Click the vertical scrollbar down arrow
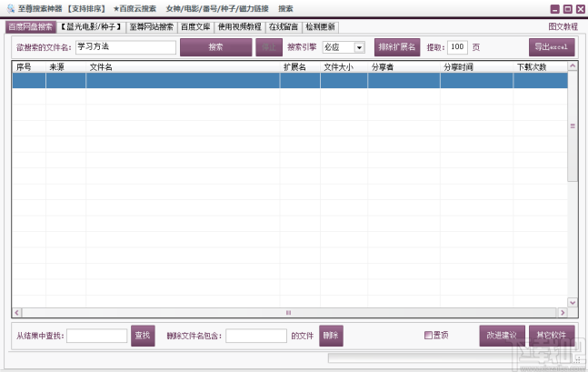 [x=572, y=302]
